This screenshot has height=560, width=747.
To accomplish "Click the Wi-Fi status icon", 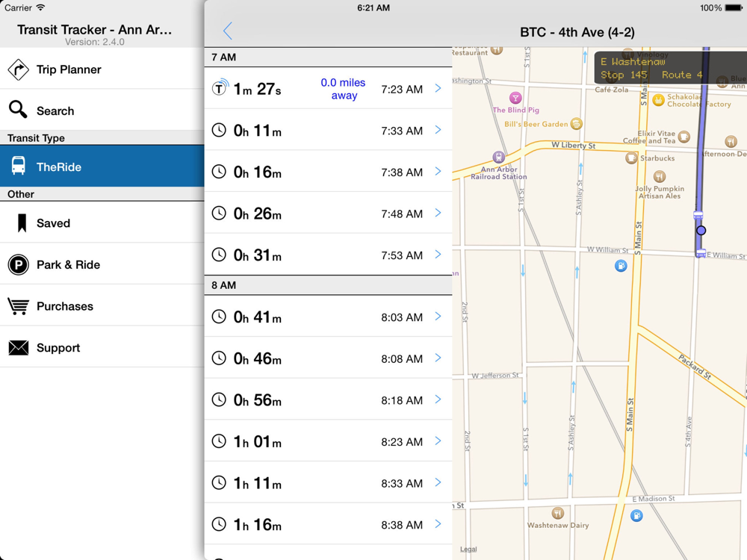I will [x=41, y=7].
